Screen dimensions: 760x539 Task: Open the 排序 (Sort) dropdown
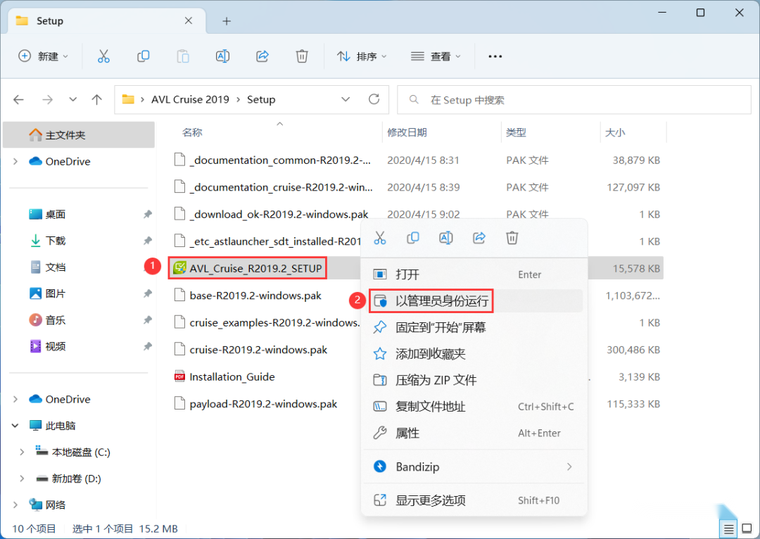tap(362, 56)
